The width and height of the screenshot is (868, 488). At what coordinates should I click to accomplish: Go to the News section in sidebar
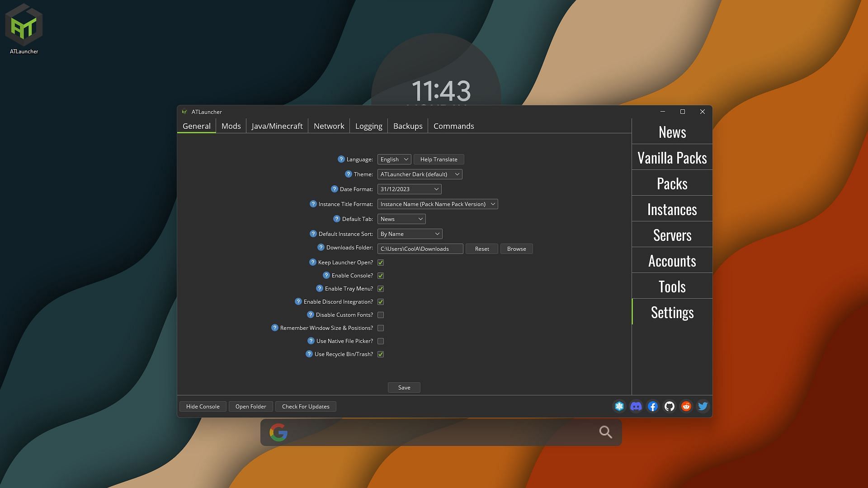pos(672,131)
